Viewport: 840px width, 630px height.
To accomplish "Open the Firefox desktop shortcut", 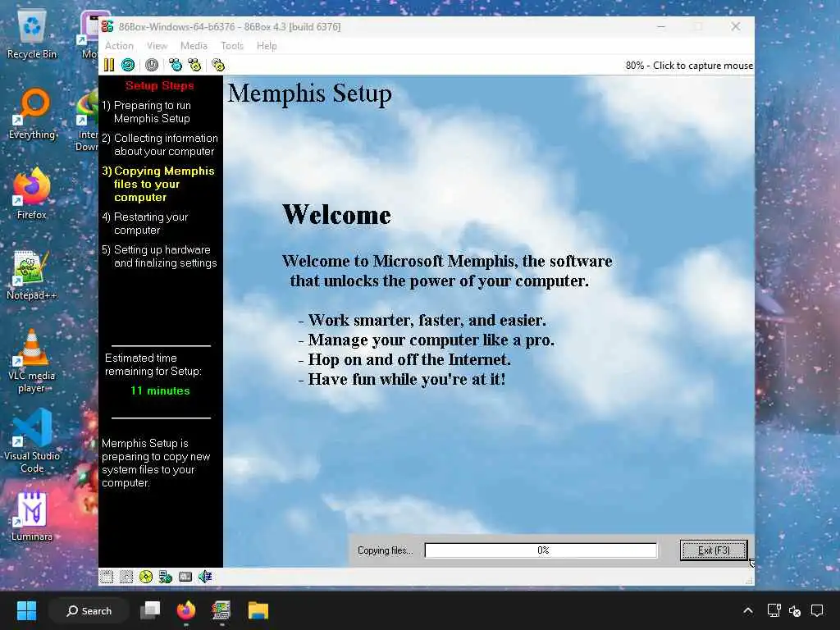I will [x=32, y=194].
